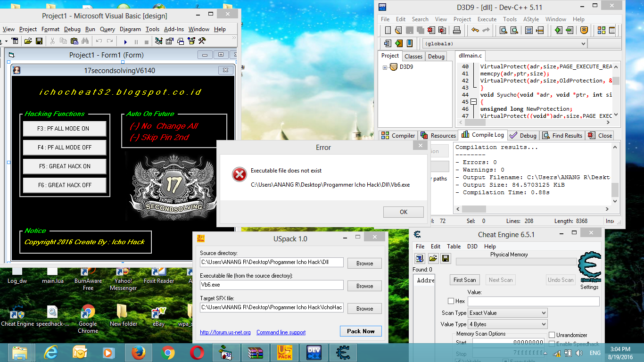Image resolution: width=644 pixels, height=362 pixels.
Task: Click Firefox icon on the taskbar
Action: tap(138, 352)
